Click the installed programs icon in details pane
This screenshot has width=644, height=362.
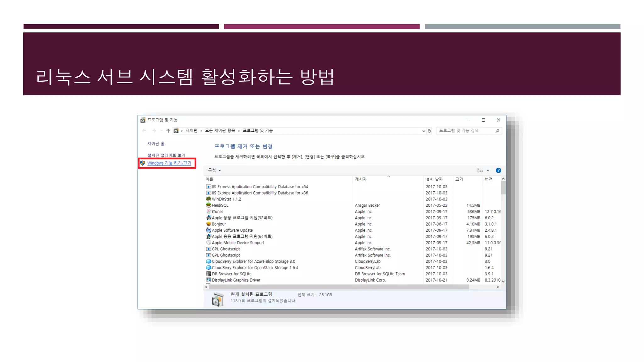[x=217, y=299]
